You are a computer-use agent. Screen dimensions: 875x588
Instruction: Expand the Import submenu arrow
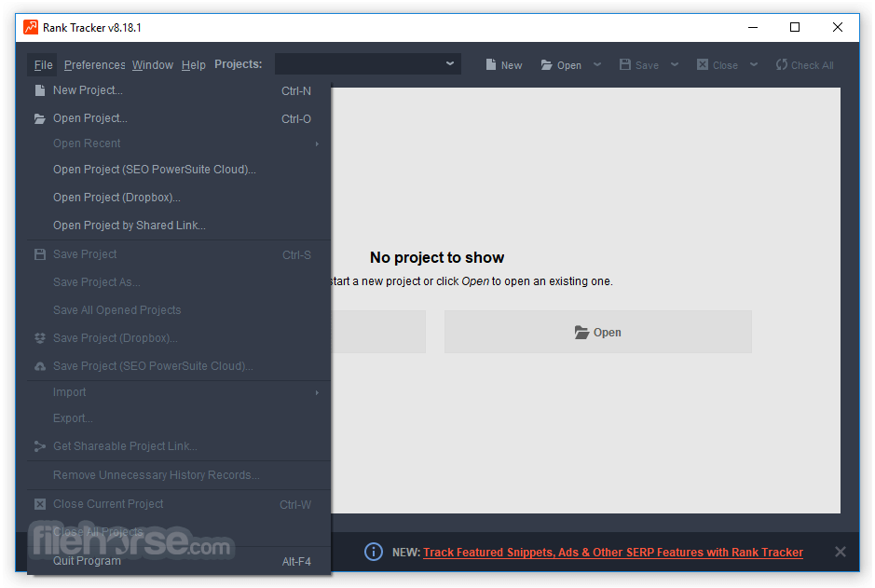coord(317,392)
